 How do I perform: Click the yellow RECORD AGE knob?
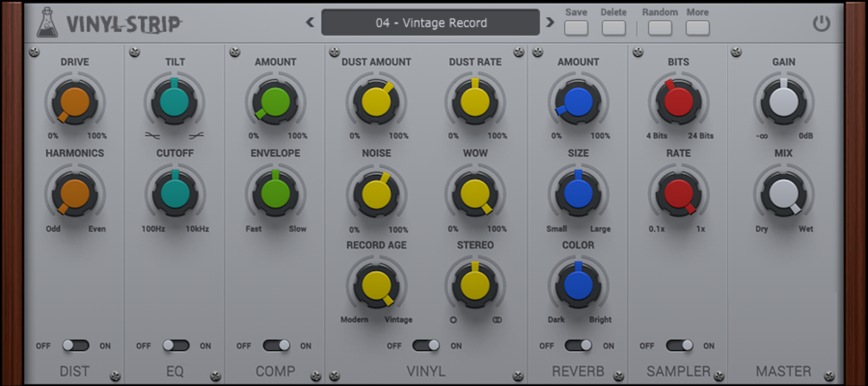[x=376, y=285]
